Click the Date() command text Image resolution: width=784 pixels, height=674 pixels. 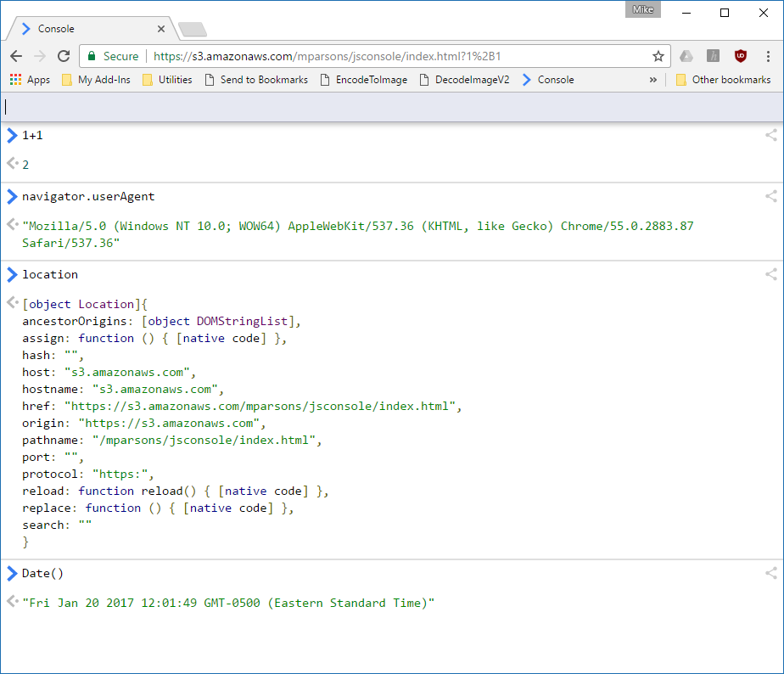43,573
